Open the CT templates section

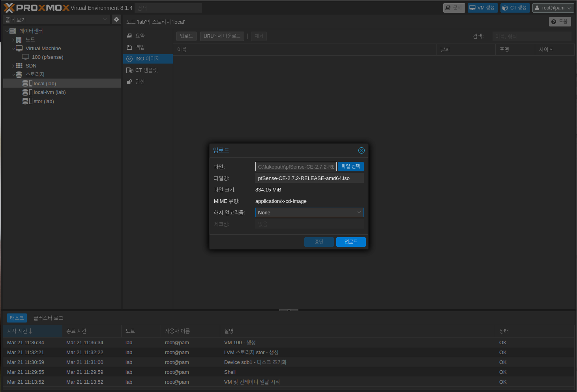click(x=148, y=70)
